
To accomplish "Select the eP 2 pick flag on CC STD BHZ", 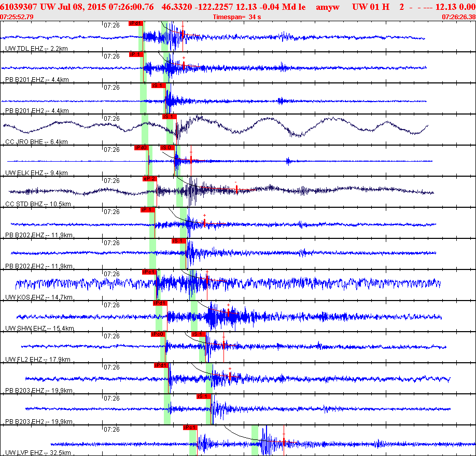I will coord(150,179).
